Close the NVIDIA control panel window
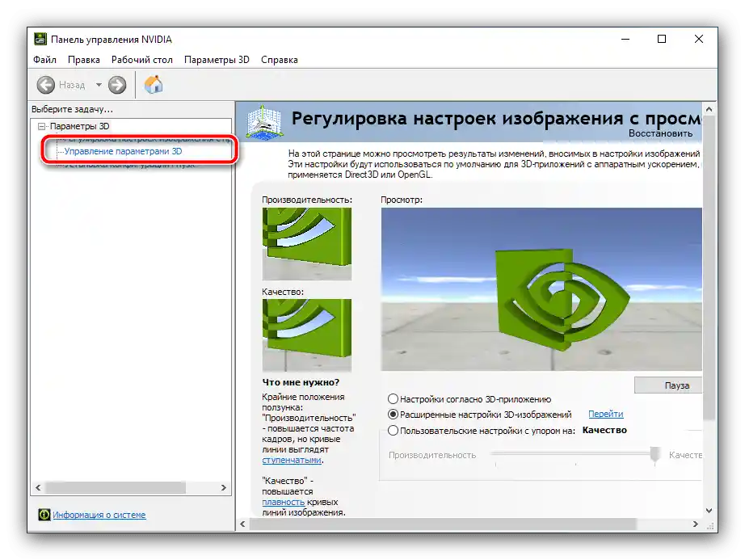745x560 pixels. click(698, 39)
